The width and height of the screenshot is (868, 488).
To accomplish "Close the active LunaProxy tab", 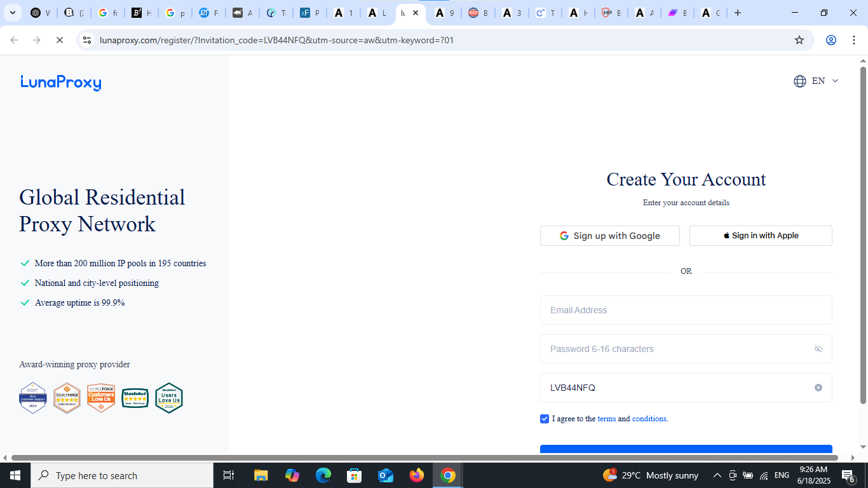I will (416, 13).
